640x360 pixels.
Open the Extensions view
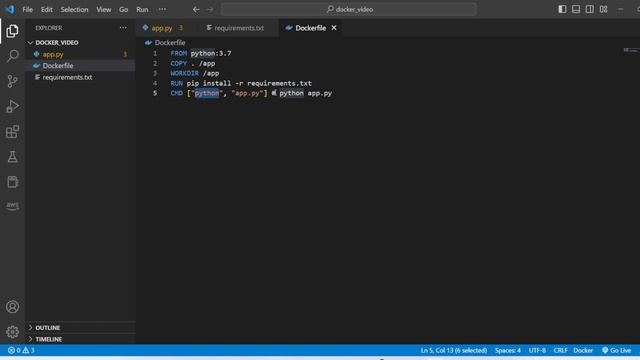click(x=12, y=132)
